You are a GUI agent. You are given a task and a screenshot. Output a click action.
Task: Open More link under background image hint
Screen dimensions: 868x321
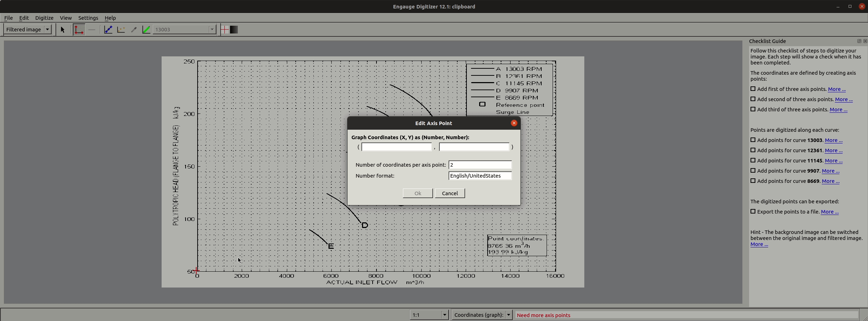click(x=759, y=245)
